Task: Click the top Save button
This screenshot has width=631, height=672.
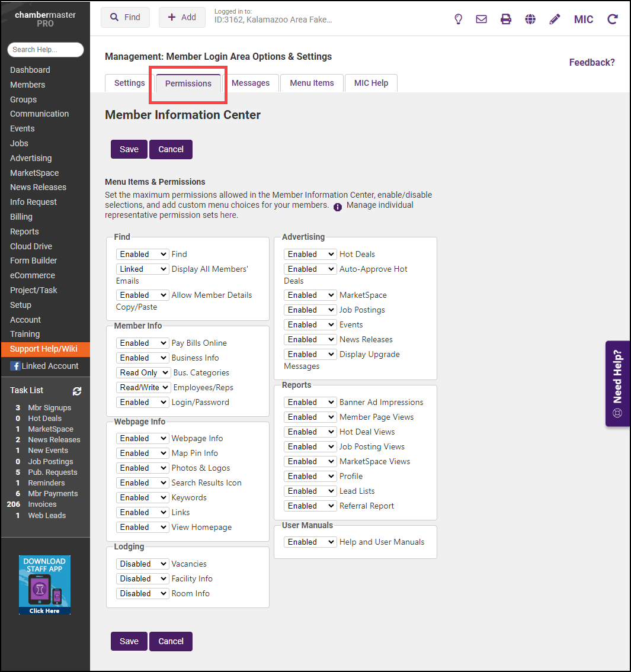Action: [129, 149]
